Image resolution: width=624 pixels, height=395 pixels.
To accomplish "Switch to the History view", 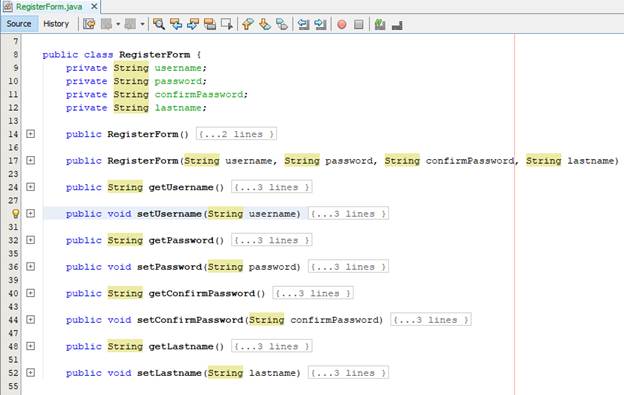I will point(56,24).
